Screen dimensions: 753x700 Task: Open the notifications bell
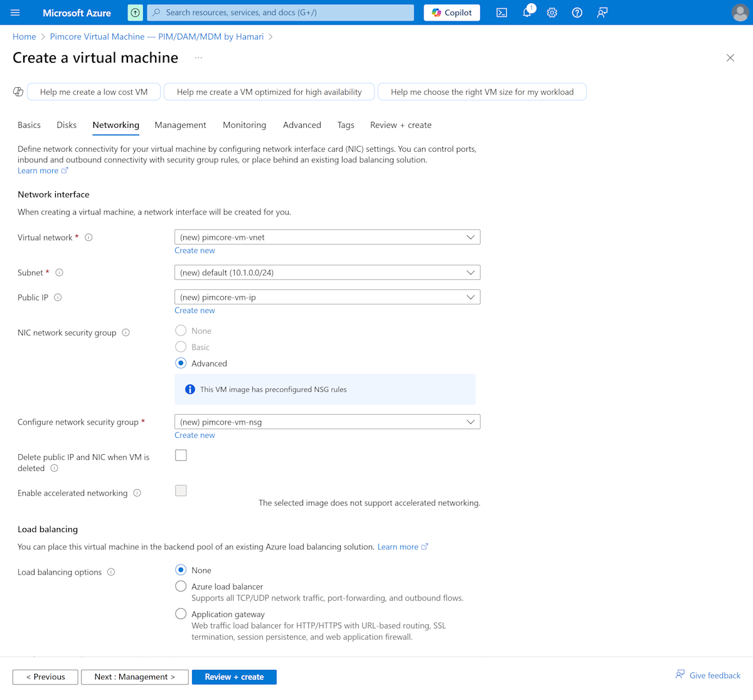click(527, 13)
